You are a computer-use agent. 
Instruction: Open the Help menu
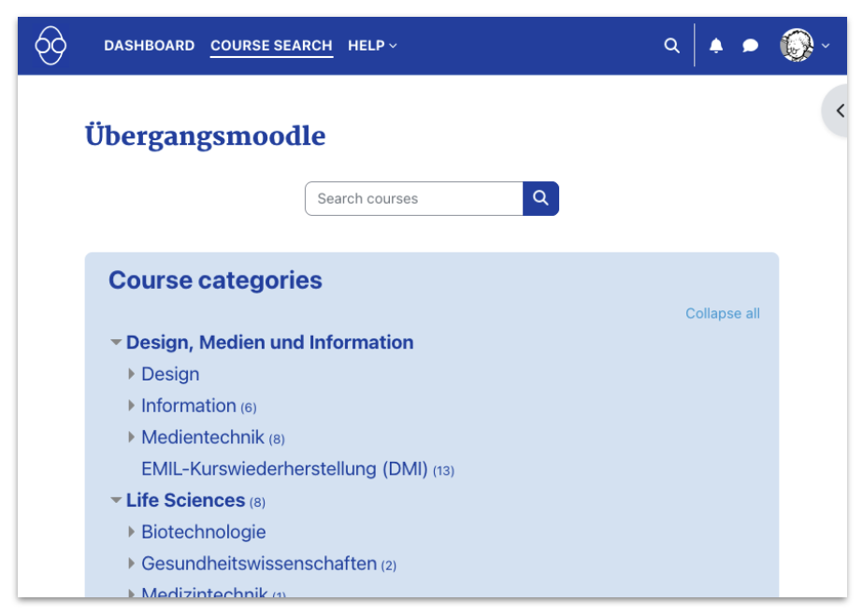372,46
